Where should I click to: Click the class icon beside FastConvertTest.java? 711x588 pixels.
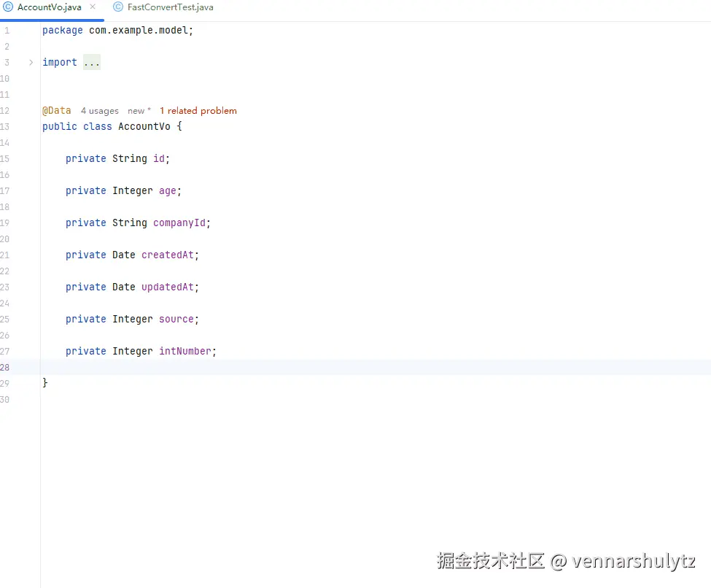118,7
